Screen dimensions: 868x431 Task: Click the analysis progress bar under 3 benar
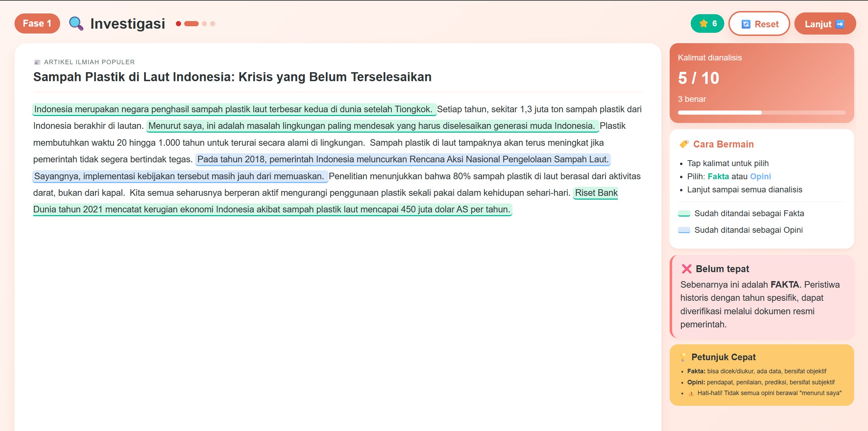tap(762, 113)
